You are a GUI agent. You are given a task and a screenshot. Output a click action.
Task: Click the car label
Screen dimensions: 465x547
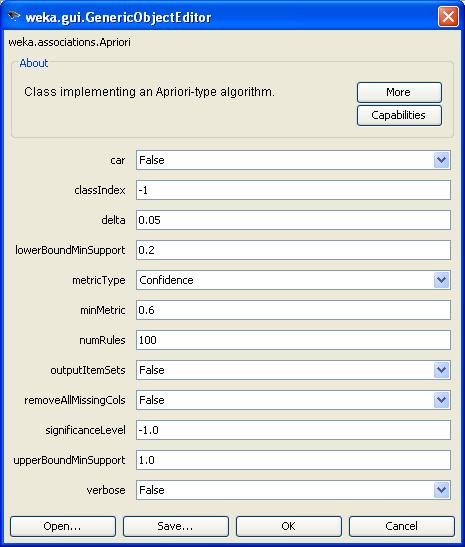click(118, 160)
